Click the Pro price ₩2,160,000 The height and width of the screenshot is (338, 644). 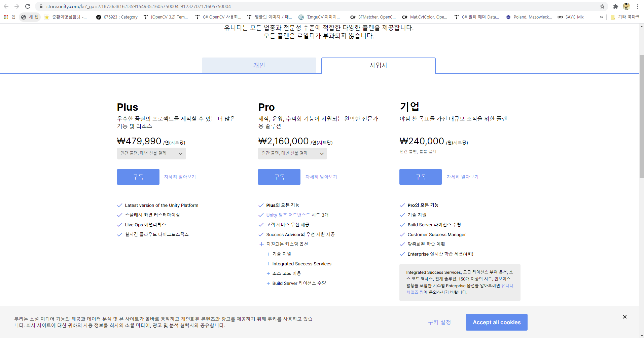(283, 141)
